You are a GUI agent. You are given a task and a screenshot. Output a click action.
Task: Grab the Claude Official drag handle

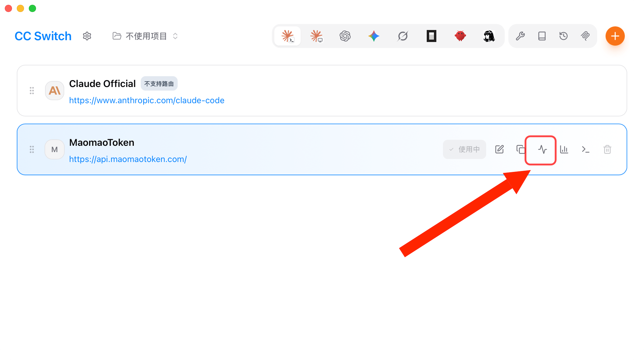pyautogui.click(x=32, y=91)
